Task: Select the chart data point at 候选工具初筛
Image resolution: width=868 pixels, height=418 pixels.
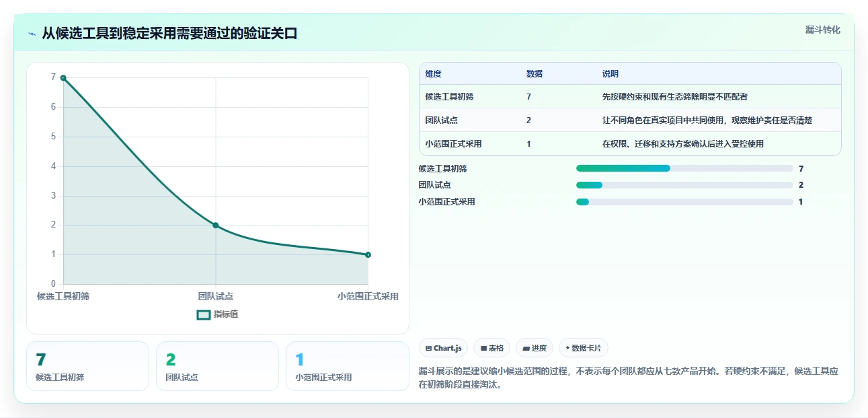Action: pos(63,78)
